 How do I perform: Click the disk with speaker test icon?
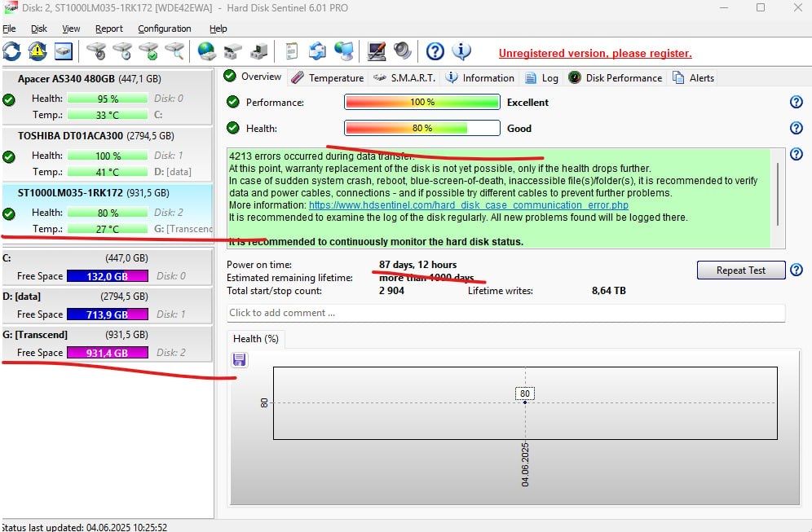96,51
